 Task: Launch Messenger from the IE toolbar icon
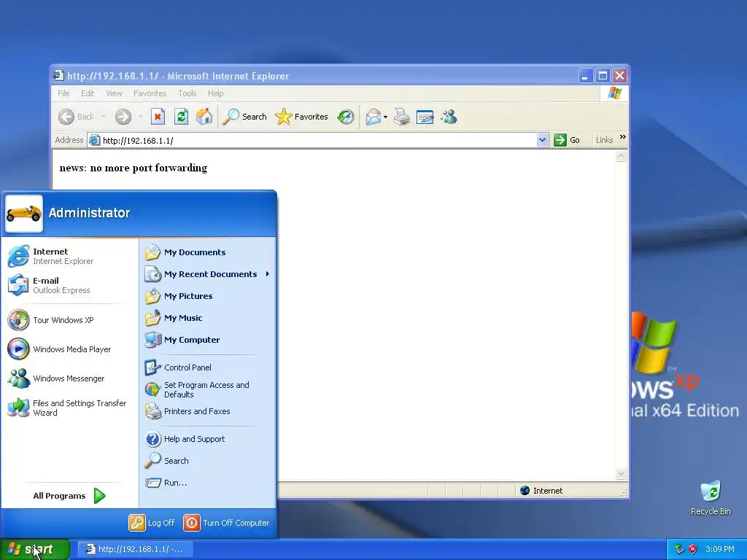point(449,117)
